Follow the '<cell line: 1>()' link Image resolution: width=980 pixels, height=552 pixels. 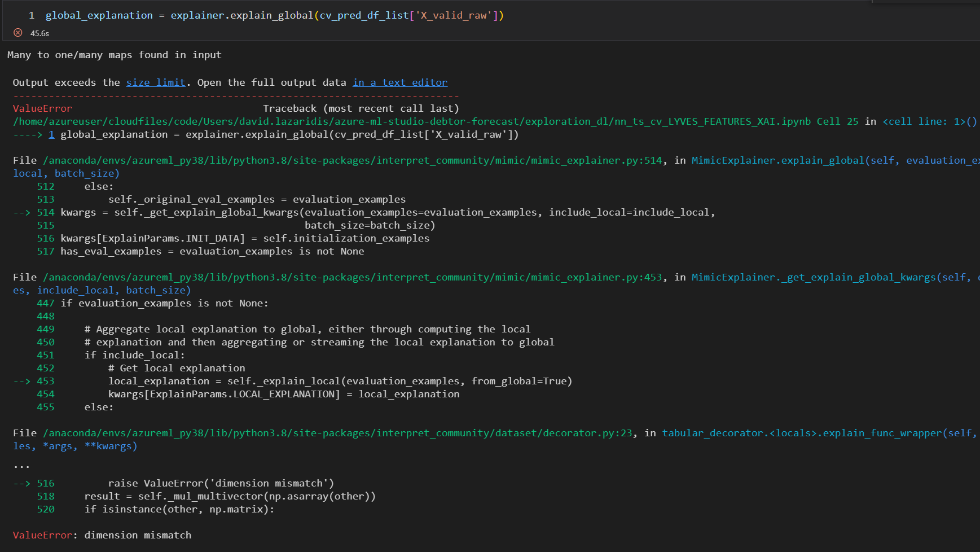930,121
